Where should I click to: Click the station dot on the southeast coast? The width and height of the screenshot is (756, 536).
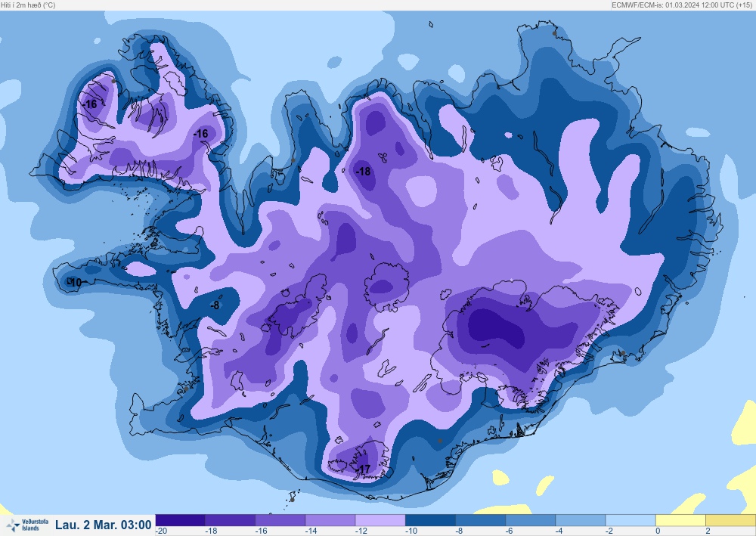click(623, 353)
